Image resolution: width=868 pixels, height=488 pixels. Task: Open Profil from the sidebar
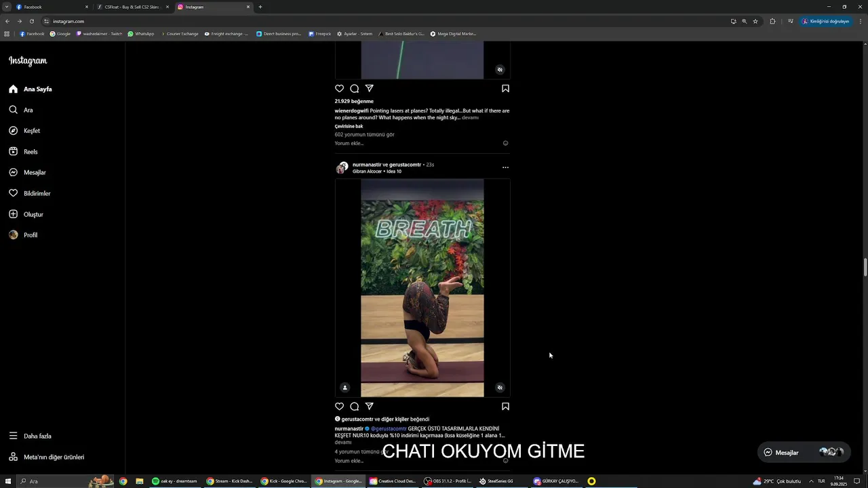click(23, 235)
